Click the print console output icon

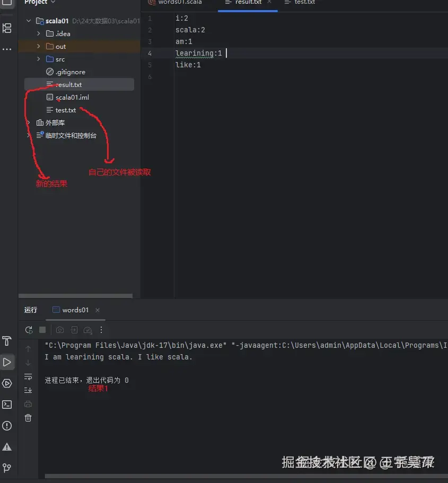point(28,404)
